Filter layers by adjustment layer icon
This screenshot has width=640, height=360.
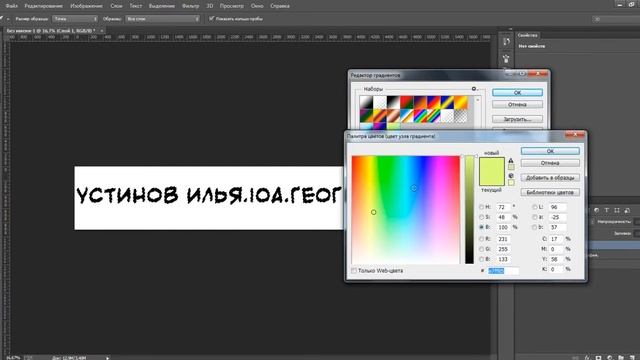pyautogui.click(x=596, y=210)
